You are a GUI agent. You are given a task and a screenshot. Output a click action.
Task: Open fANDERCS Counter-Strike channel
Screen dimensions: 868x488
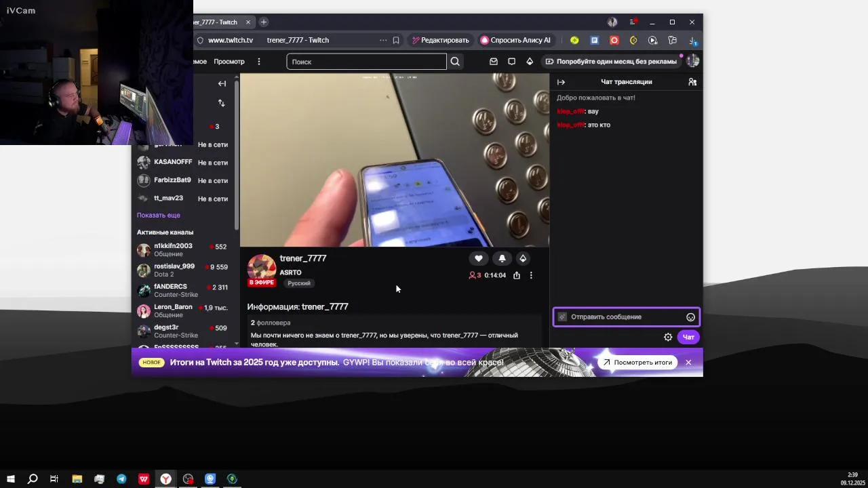pyautogui.click(x=182, y=290)
